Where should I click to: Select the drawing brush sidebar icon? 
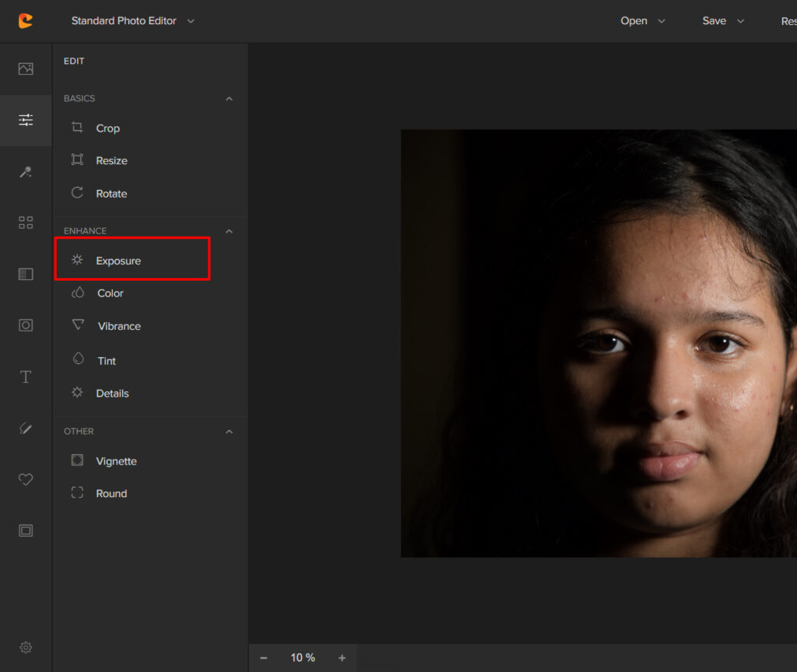pos(26,429)
